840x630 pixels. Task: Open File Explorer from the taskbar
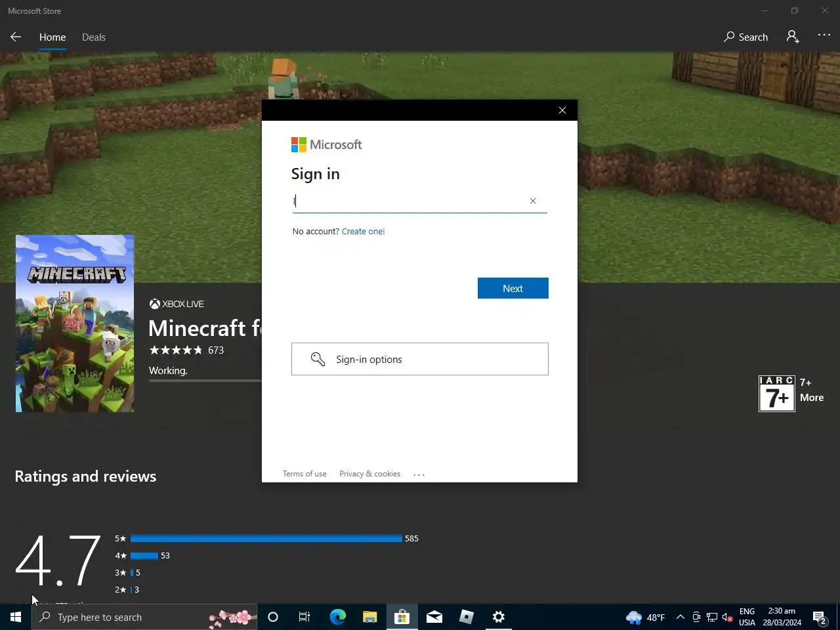click(369, 617)
